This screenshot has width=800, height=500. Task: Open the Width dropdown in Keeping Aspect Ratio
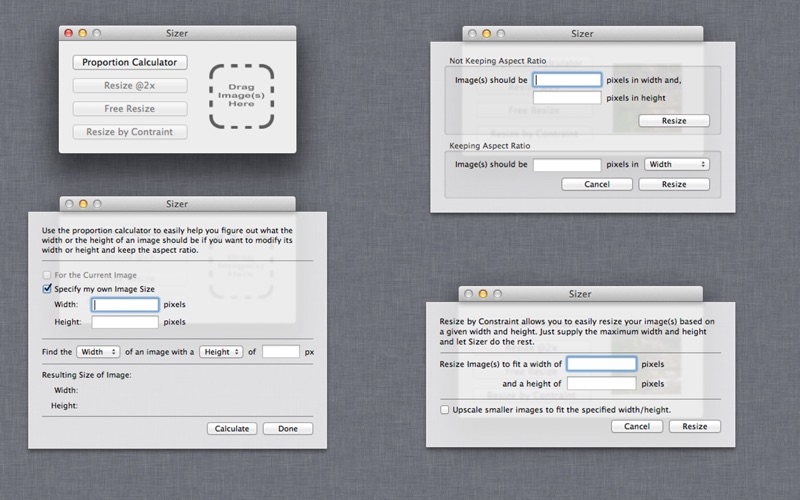click(x=677, y=164)
